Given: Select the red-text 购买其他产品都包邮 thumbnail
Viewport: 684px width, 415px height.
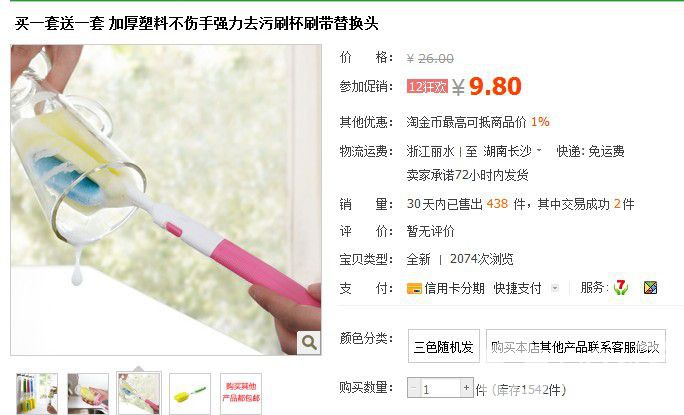Looking at the screenshot, I should (x=241, y=394).
